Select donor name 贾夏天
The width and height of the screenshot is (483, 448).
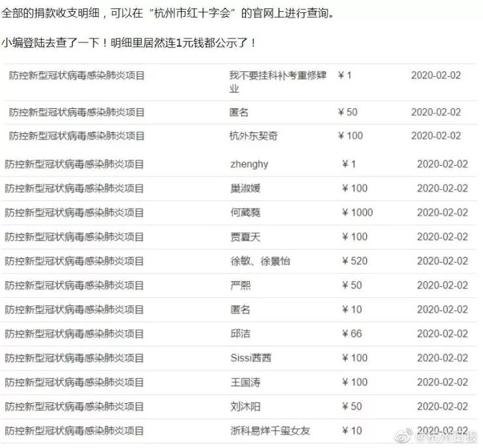[245, 237]
